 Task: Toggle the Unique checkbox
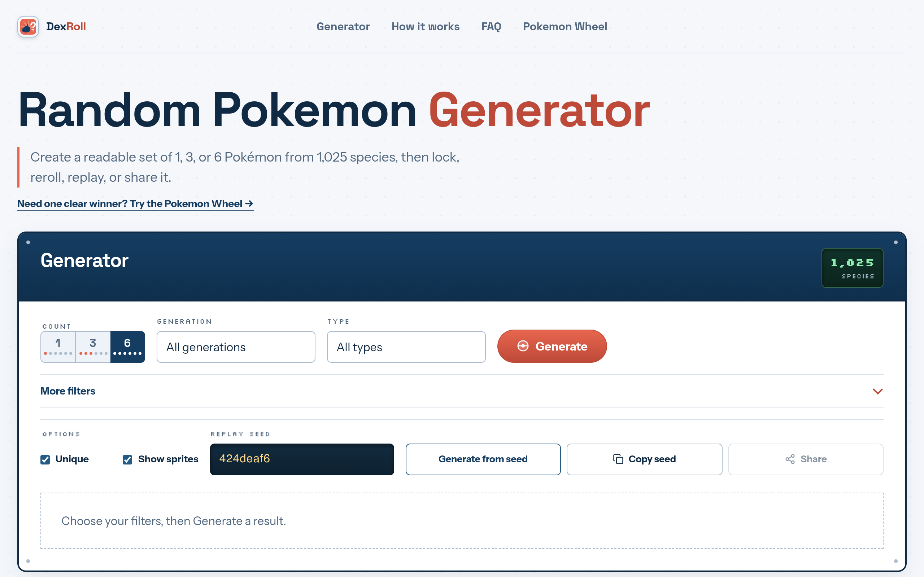click(45, 459)
